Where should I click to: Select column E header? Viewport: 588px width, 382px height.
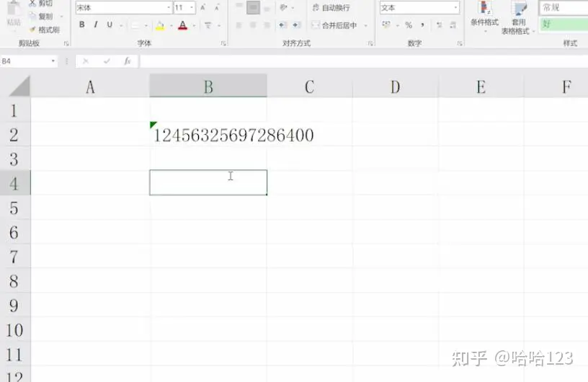481,86
